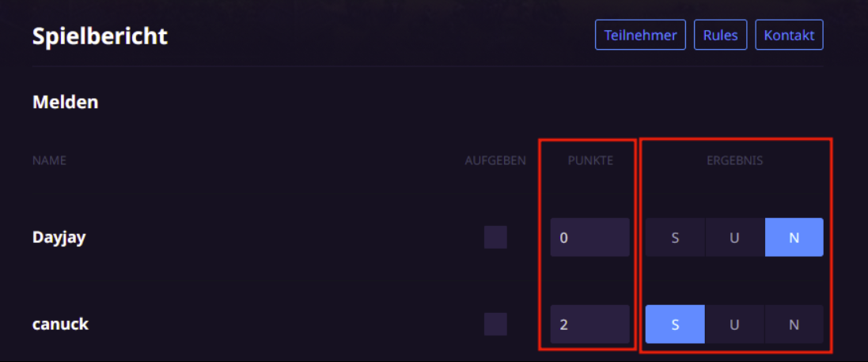Click the PUNKTE column header
This screenshot has width=868, height=362.
click(590, 160)
